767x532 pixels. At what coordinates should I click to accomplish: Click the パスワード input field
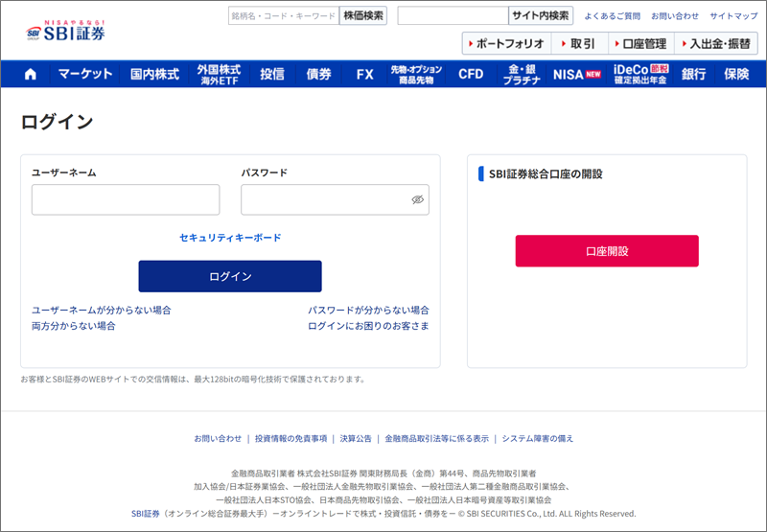point(335,199)
